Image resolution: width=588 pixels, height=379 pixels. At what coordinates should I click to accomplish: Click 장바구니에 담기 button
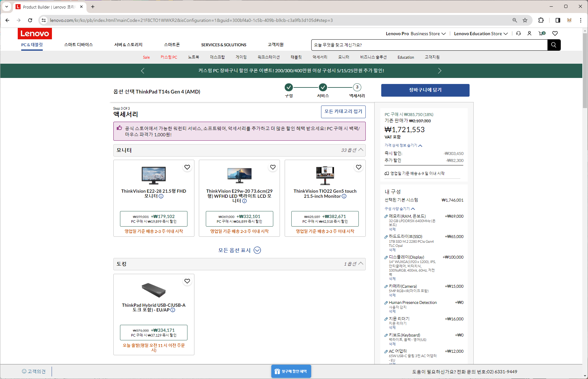click(425, 90)
